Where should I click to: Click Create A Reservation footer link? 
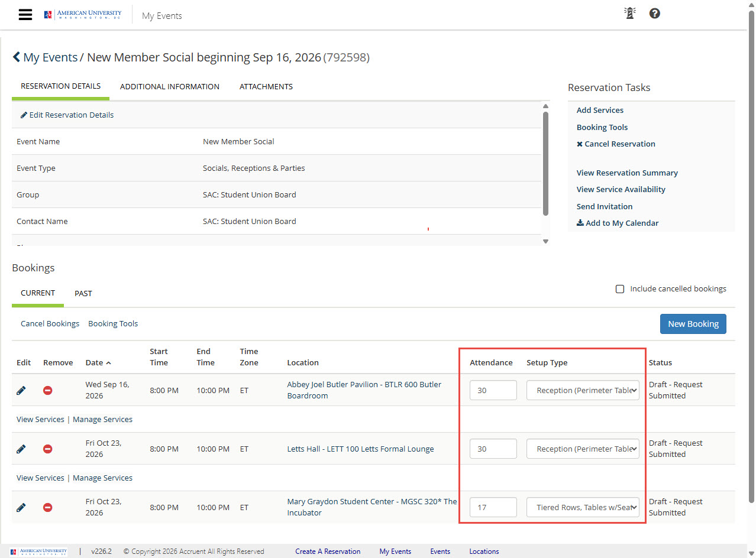click(328, 551)
